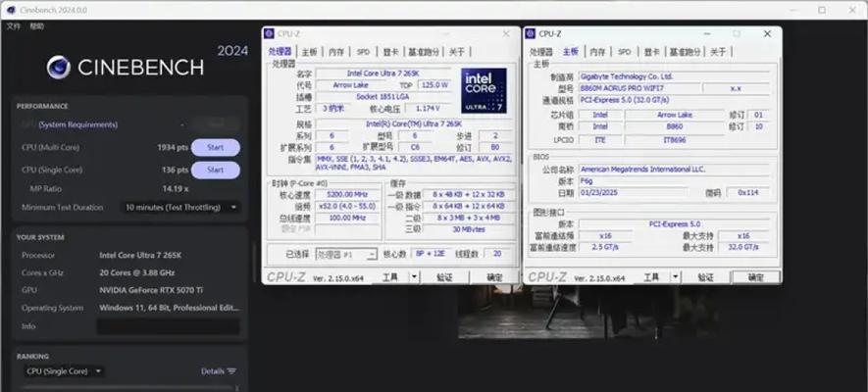This screenshot has width=868, height=392.
Task: Click 验证 in CPU-Z motherboard window
Action: pyautogui.click(x=706, y=277)
